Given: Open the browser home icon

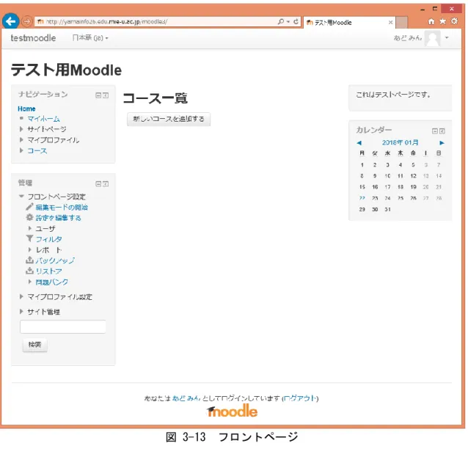Looking at the screenshot, I should click(431, 21).
